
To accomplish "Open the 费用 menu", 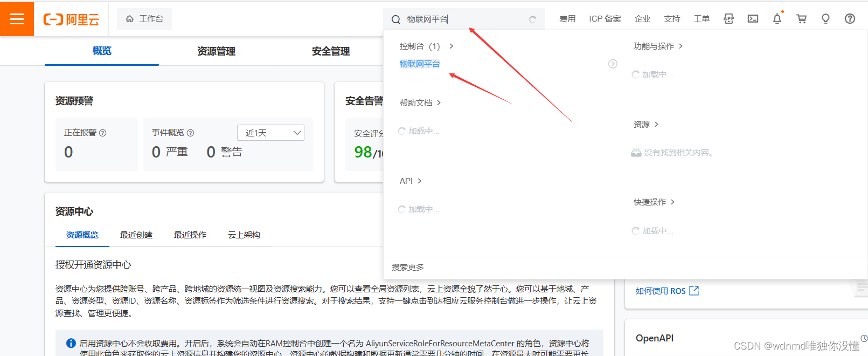I will click(567, 19).
